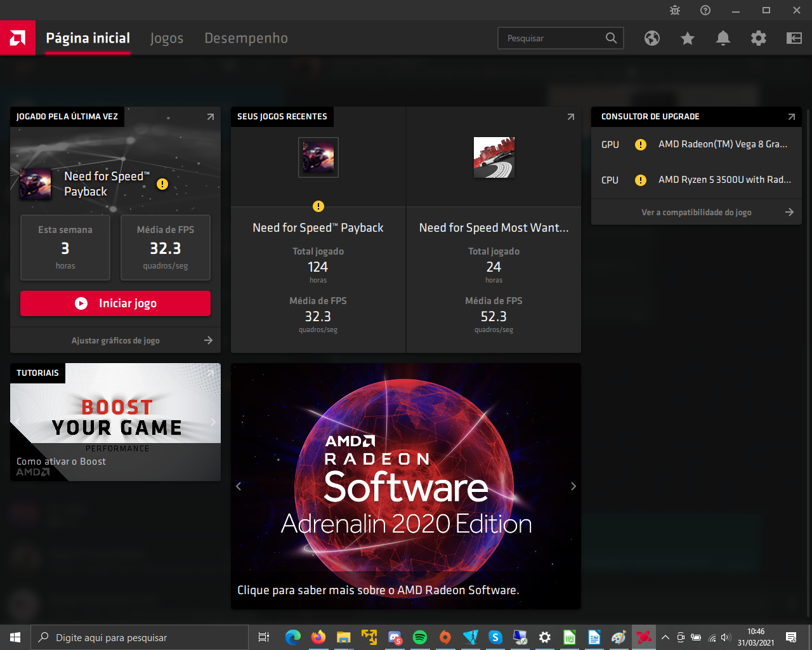
Task: Expand the Seus jogos recentes panel
Action: 571,117
